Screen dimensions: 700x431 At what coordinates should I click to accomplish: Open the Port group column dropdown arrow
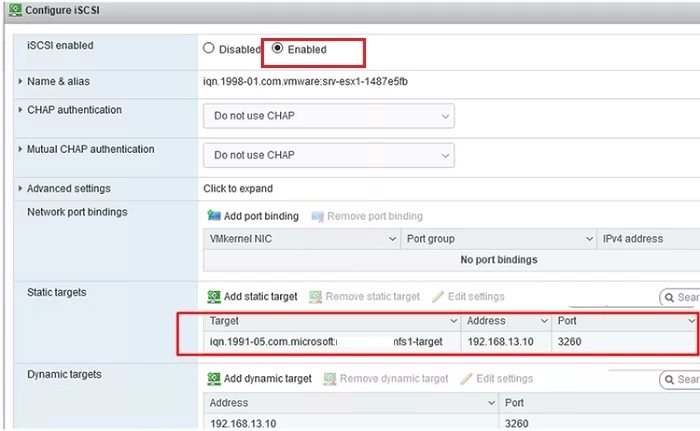(589, 239)
